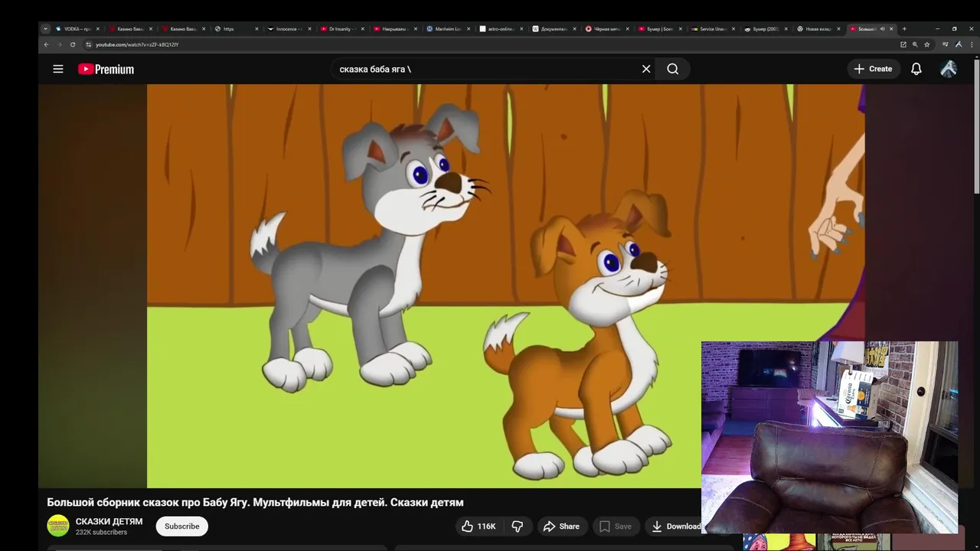The width and height of the screenshot is (980, 551).
Task: Click the Subscribe button
Action: (182, 527)
